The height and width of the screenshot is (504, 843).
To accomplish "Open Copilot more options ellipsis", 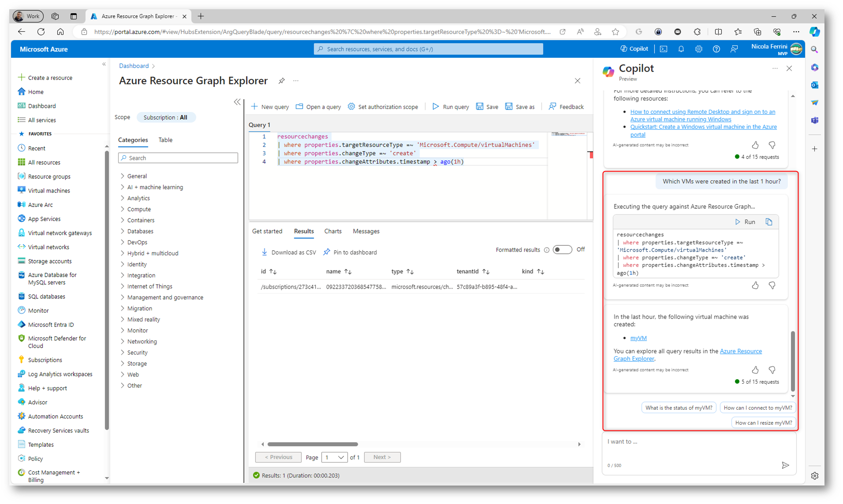I will coord(775,69).
